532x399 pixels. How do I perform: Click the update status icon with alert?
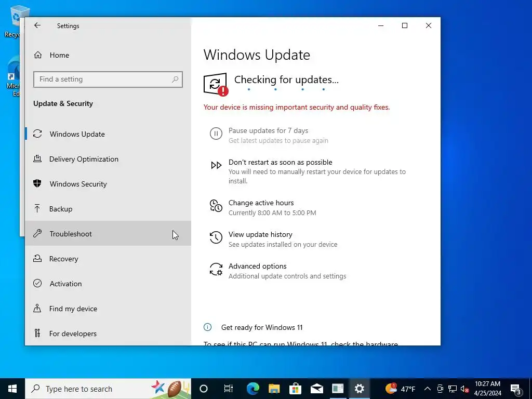click(216, 84)
